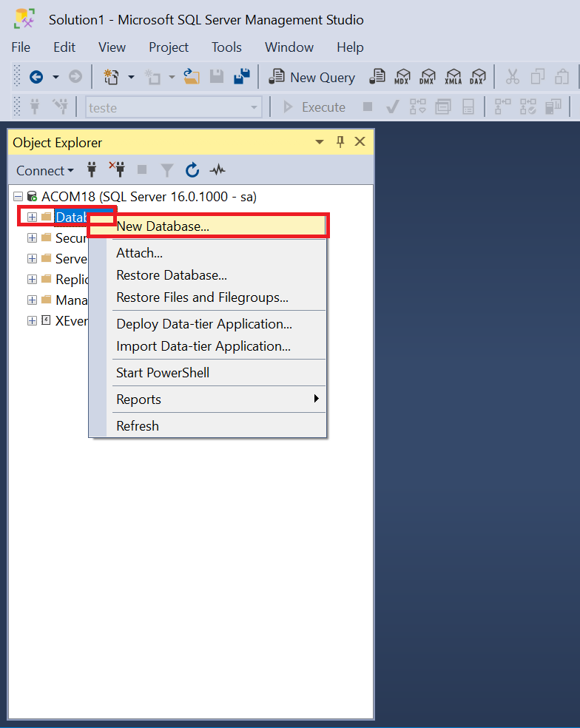This screenshot has height=728, width=580.
Task: Select Deploy Data-tier Application... option
Action: 208,324
